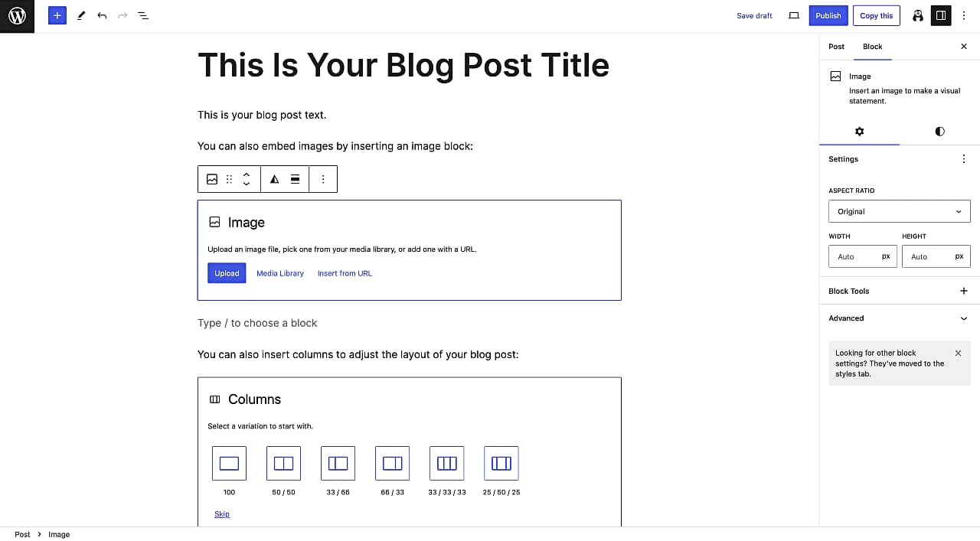This screenshot has width=980, height=541.
Task: Collapse the Advanced section
Action: pos(964,318)
